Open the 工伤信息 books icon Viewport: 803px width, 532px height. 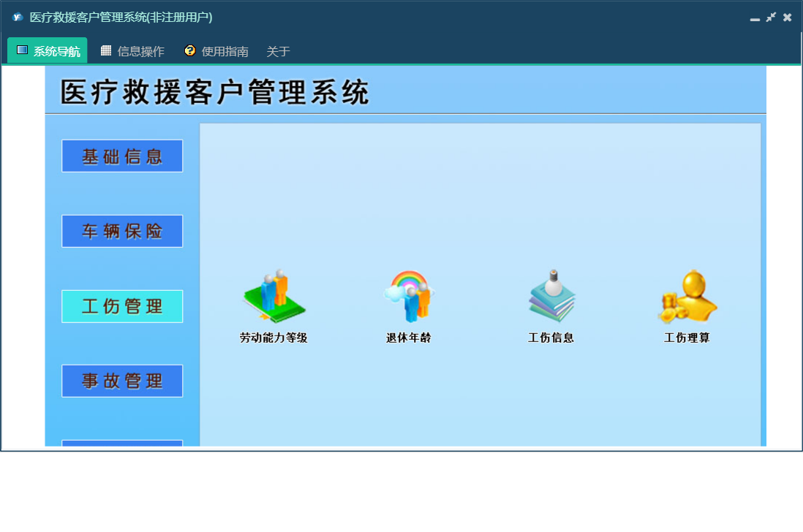pyautogui.click(x=552, y=296)
